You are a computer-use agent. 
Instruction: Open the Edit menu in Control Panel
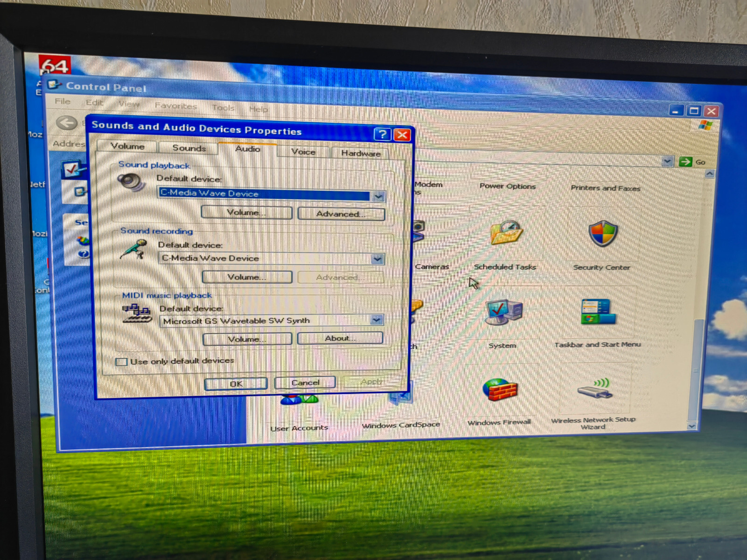(x=94, y=103)
